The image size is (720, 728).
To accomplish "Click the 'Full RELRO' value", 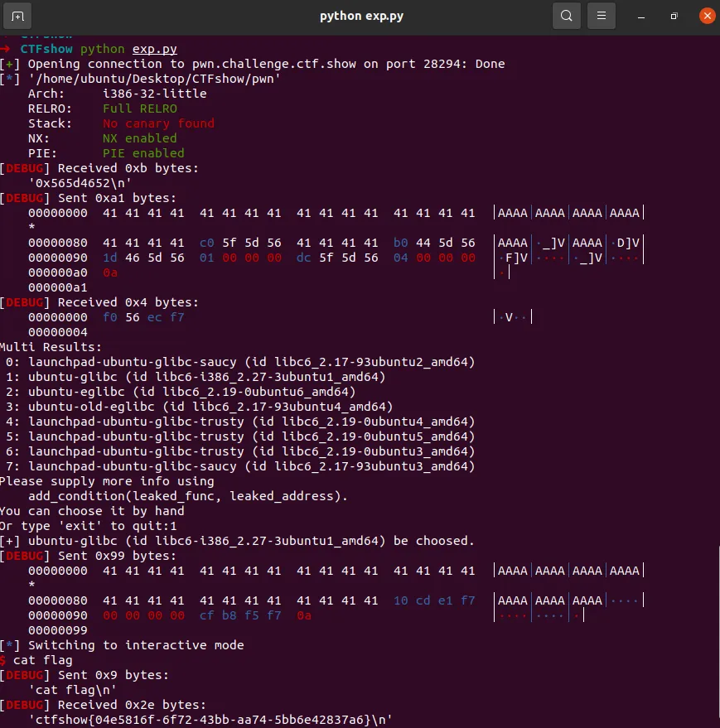I will click(140, 108).
